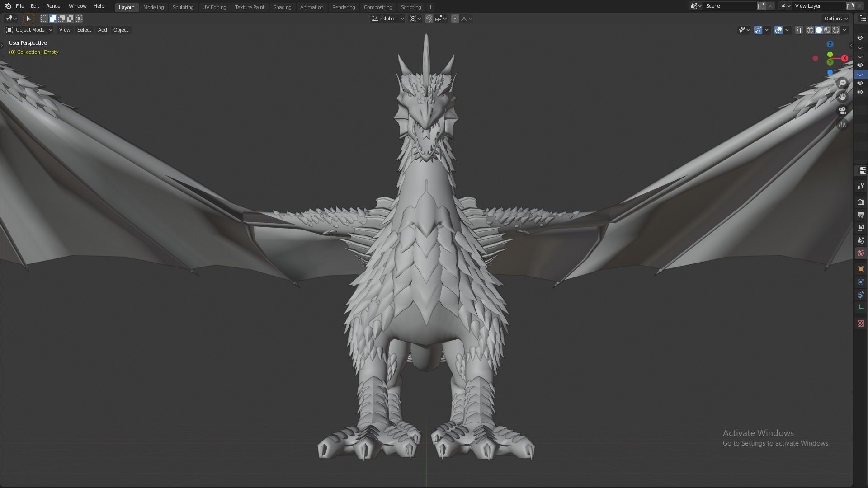Viewport: 868px width, 488px height.
Task: Click the Move view hand icon
Action: [x=842, y=97]
